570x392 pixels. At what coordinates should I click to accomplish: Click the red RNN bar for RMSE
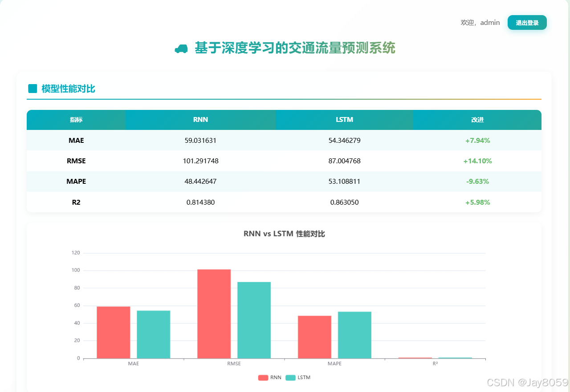(214, 314)
